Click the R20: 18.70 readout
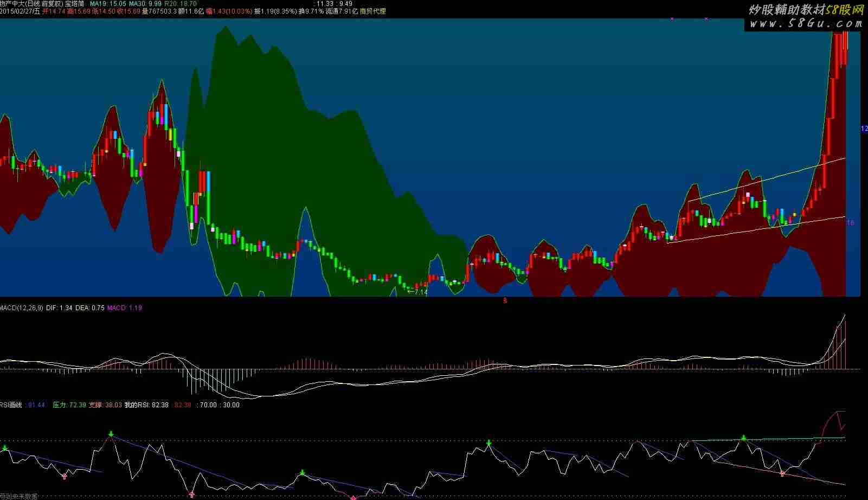 click(180, 3)
